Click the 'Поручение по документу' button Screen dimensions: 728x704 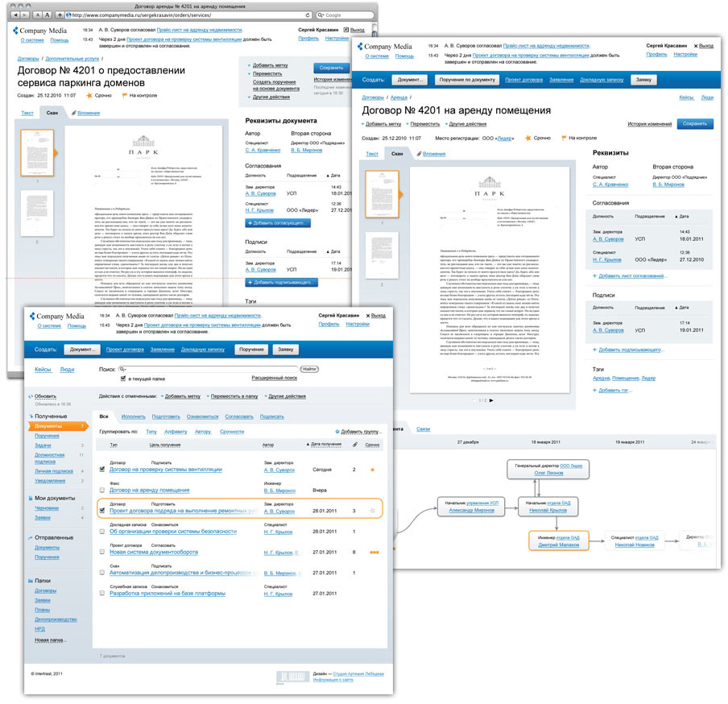pos(466,80)
